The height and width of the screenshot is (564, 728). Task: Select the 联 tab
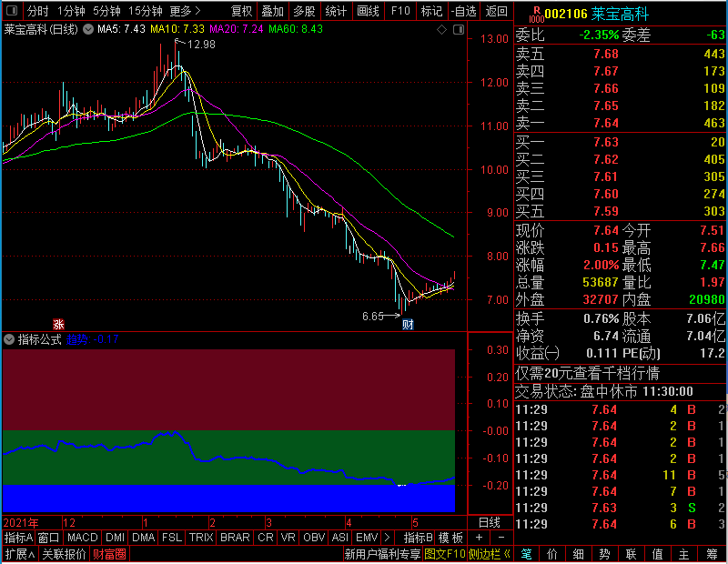click(x=631, y=554)
